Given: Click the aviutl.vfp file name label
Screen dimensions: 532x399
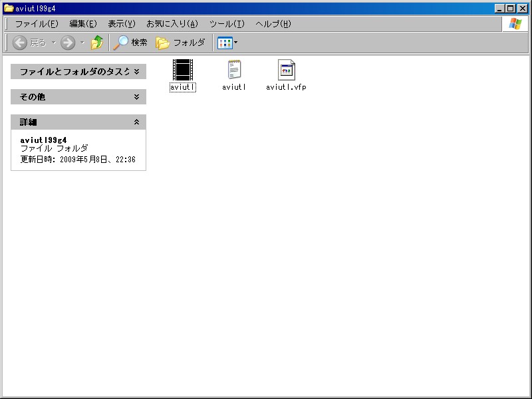Looking at the screenshot, I should point(286,87).
